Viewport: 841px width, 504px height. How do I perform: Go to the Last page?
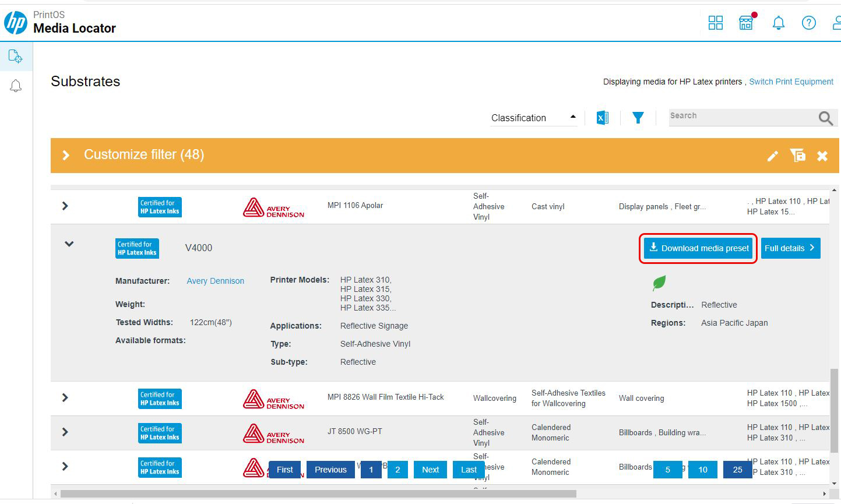(x=469, y=470)
